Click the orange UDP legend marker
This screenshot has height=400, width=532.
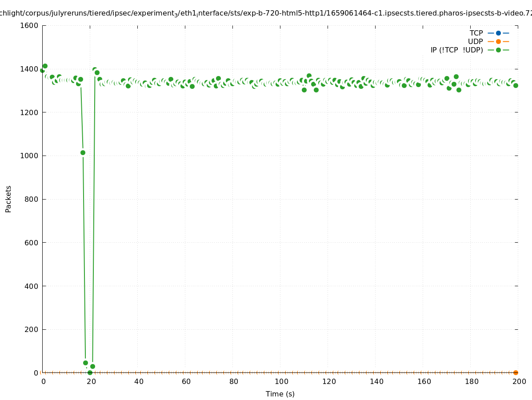[498, 41]
